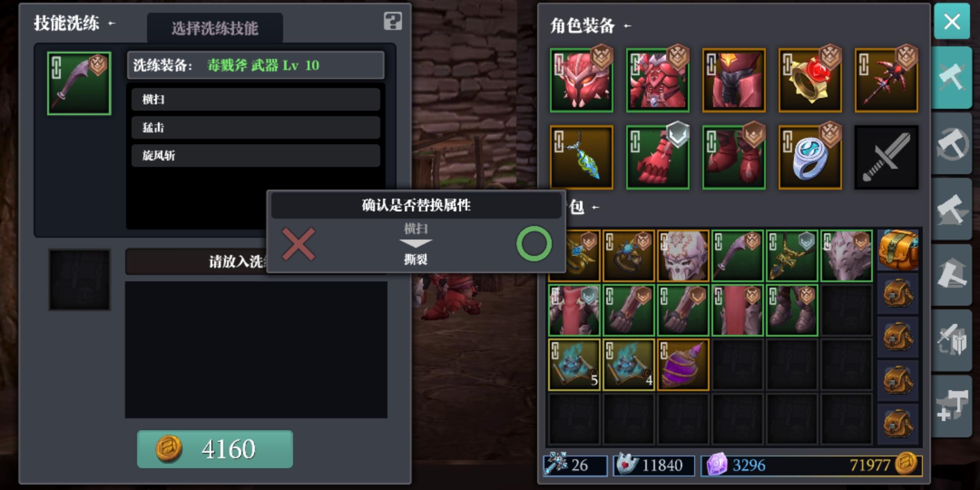Click the 4160 gold cost button
This screenshot has width=980, height=490.
point(215,449)
